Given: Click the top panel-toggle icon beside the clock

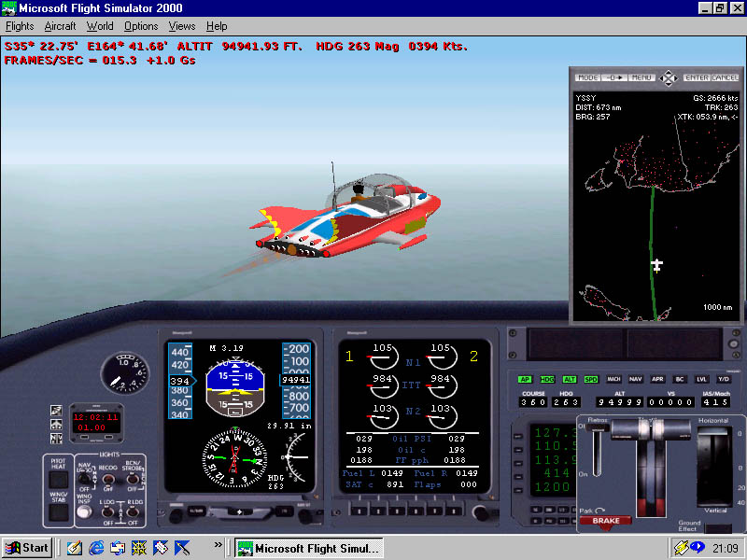Looking at the screenshot, I should click(x=56, y=411).
